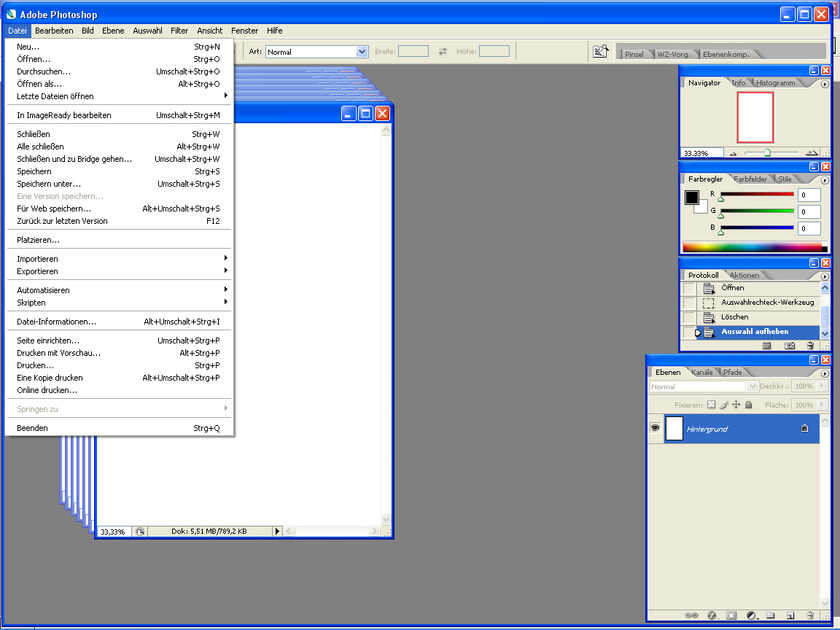The image size is (840, 630).
Task: Click the G value input field
Action: click(x=809, y=211)
